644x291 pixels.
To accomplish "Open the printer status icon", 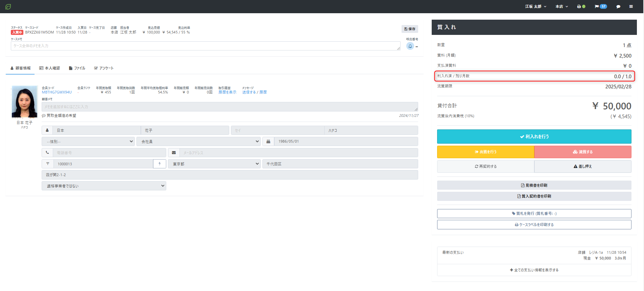I will coord(581,6).
